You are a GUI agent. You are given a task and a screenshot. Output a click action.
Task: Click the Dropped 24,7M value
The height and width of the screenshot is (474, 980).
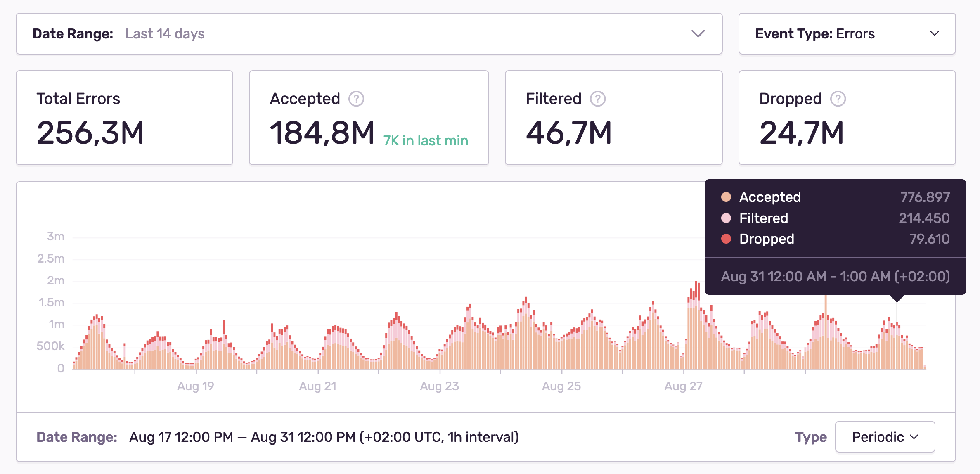tap(802, 133)
